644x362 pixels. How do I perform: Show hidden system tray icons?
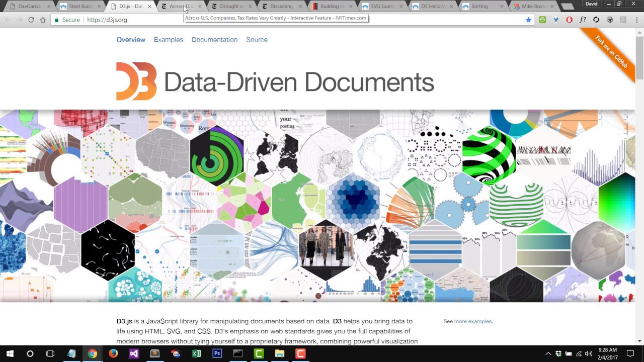pos(548,353)
